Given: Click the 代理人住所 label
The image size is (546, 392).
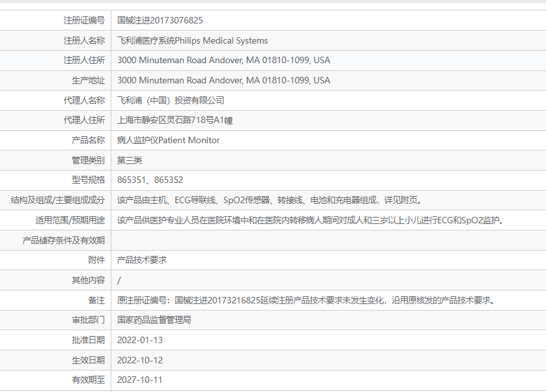Looking at the screenshot, I should pyautogui.click(x=84, y=120).
